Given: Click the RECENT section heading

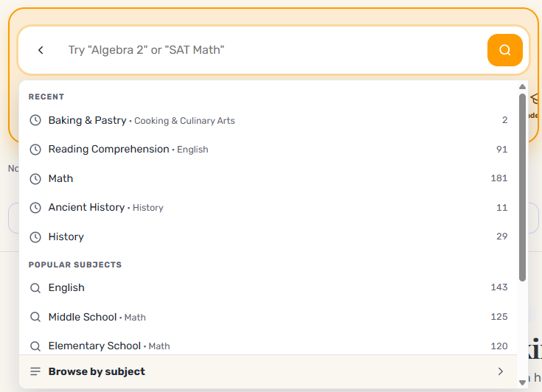Looking at the screenshot, I should [46, 97].
